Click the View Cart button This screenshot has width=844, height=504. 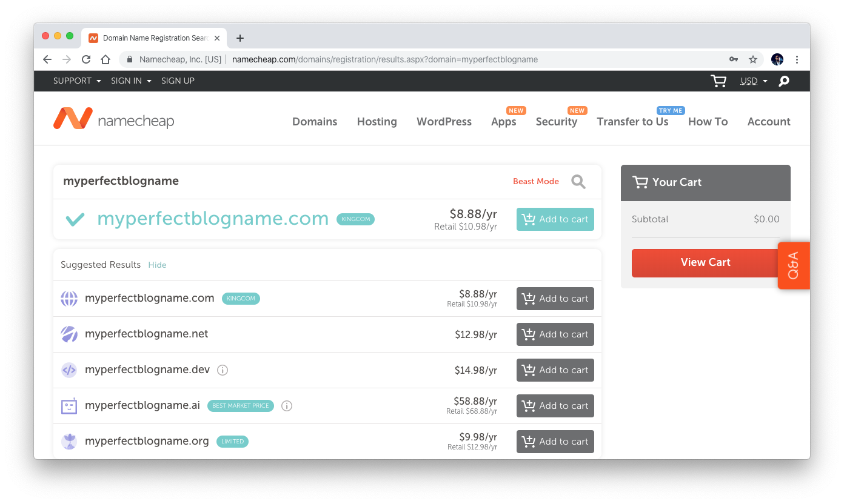pyautogui.click(x=705, y=262)
